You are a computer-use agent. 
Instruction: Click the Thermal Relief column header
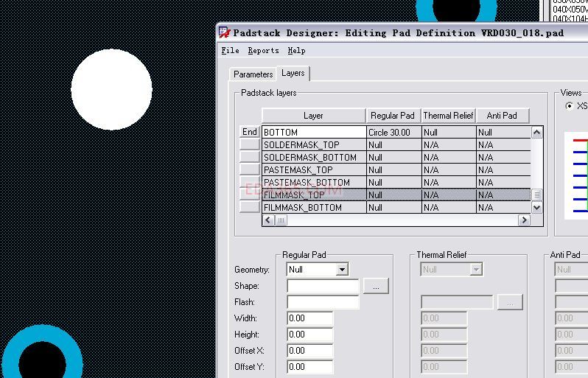[448, 116]
